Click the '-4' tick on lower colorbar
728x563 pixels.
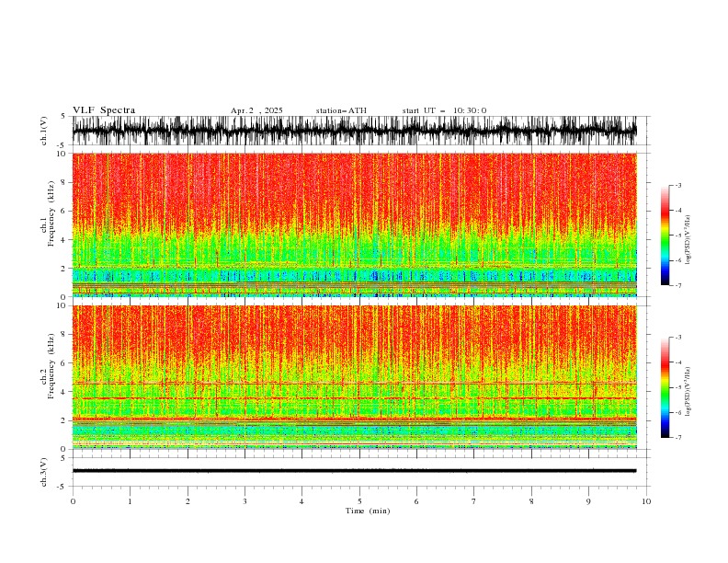click(x=677, y=362)
